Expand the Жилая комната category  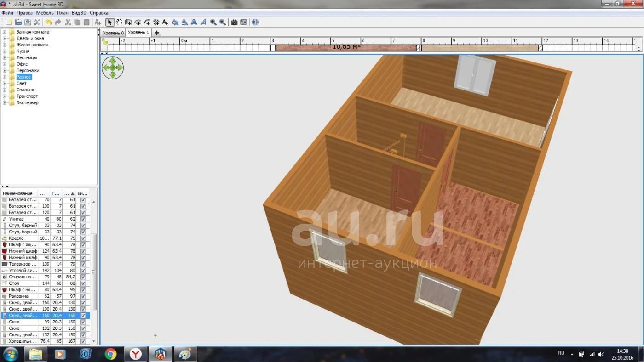click(x=5, y=45)
